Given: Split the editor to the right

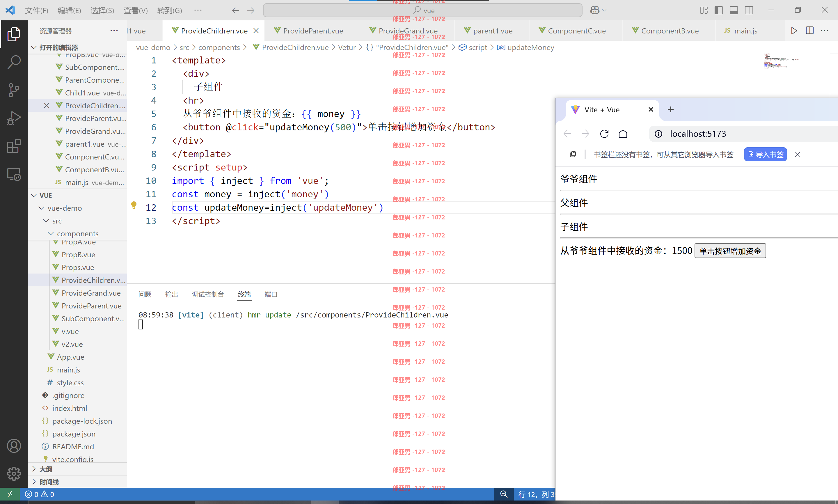Looking at the screenshot, I should click(x=809, y=31).
